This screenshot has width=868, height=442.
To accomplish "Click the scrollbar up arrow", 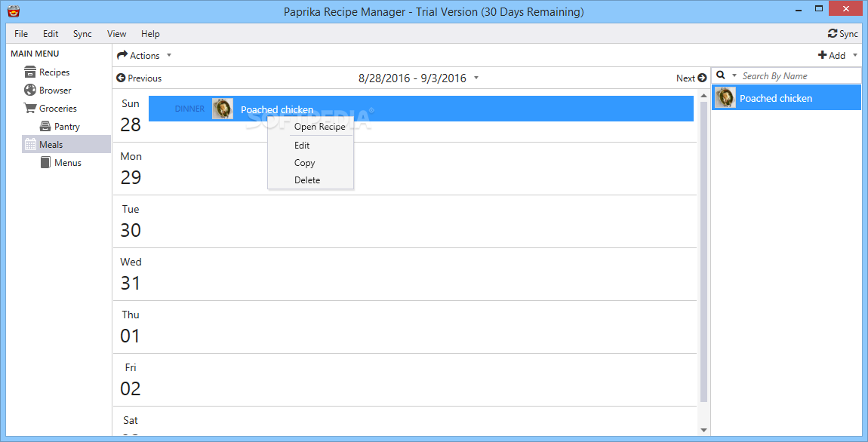I will 703,95.
